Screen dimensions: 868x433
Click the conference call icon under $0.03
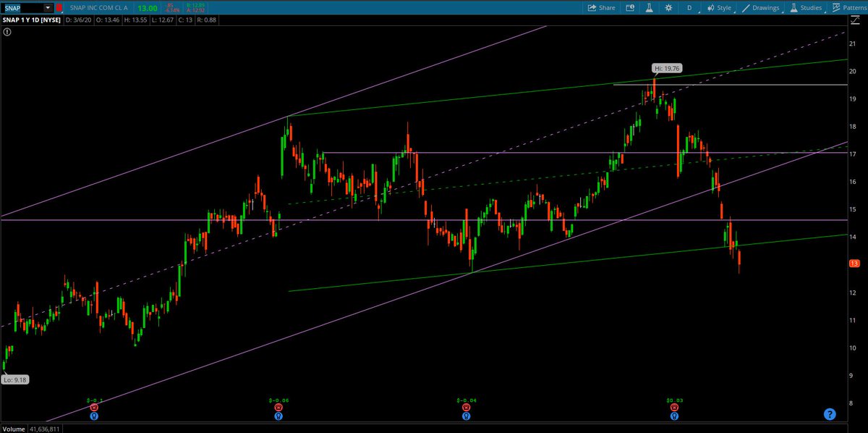pyautogui.click(x=674, y=416)
